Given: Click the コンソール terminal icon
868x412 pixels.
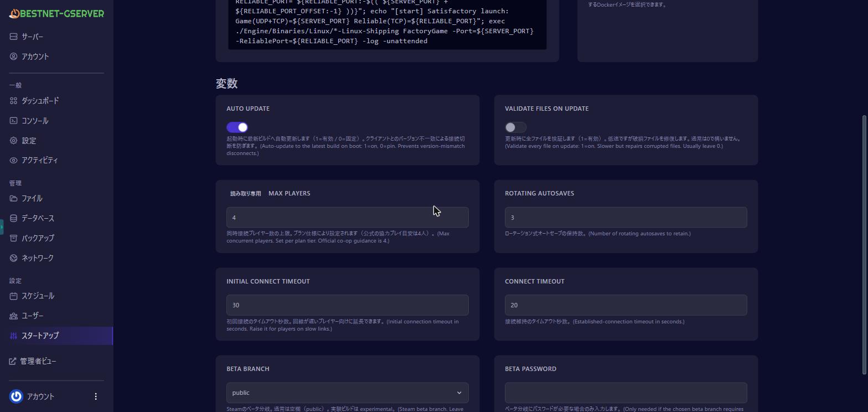Looking at the screenshot, I should tap(14, 121).
